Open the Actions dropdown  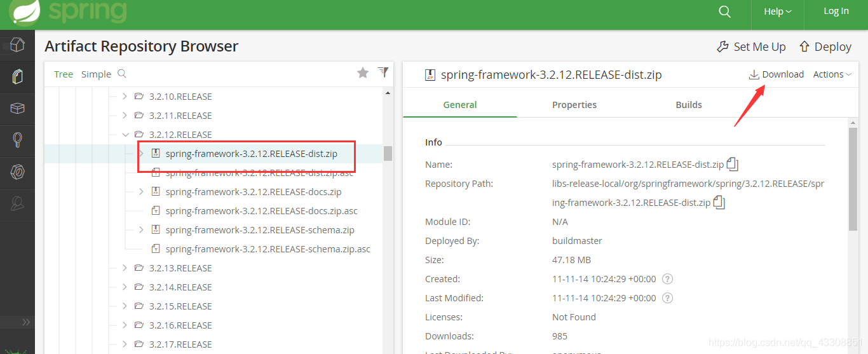832,74
